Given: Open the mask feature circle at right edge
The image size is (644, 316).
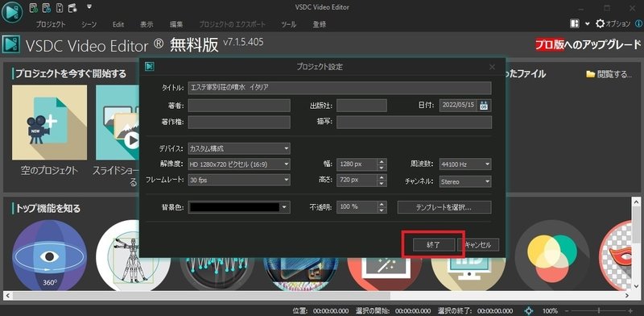Looking at the screenshot, I should 615,256.
